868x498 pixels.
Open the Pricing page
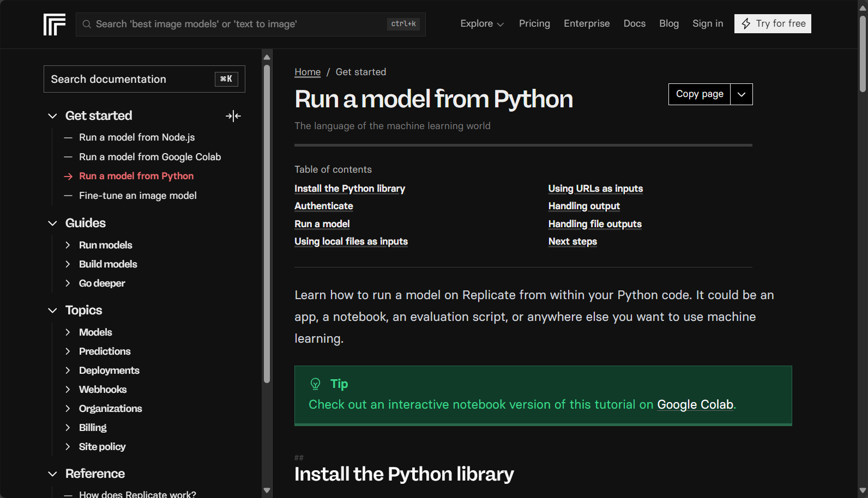click(x=534, y=23)
